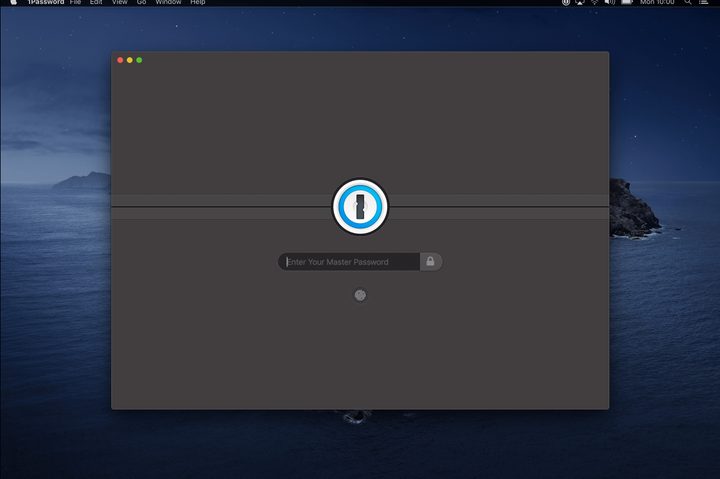Open the Notification Center list icon

click(703, 2)
